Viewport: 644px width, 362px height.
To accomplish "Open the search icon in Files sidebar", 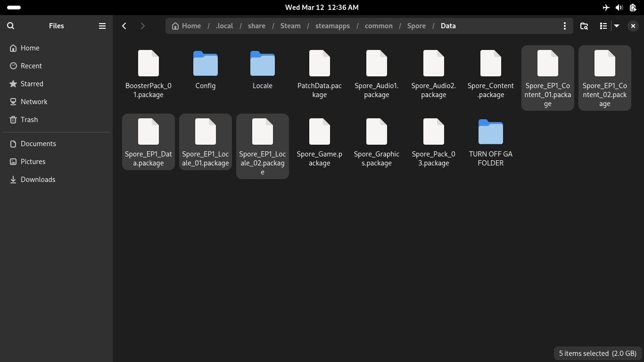I will pos(11,26).
